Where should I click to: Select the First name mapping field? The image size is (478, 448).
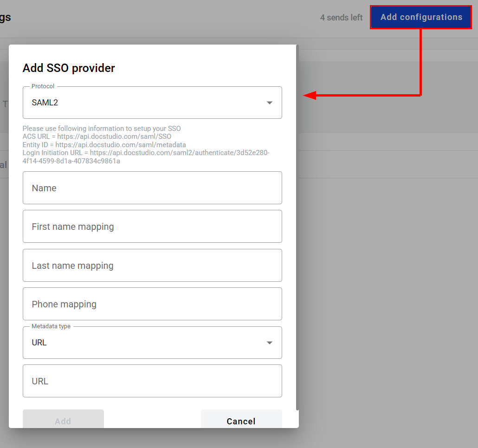(x=152, y=227)
